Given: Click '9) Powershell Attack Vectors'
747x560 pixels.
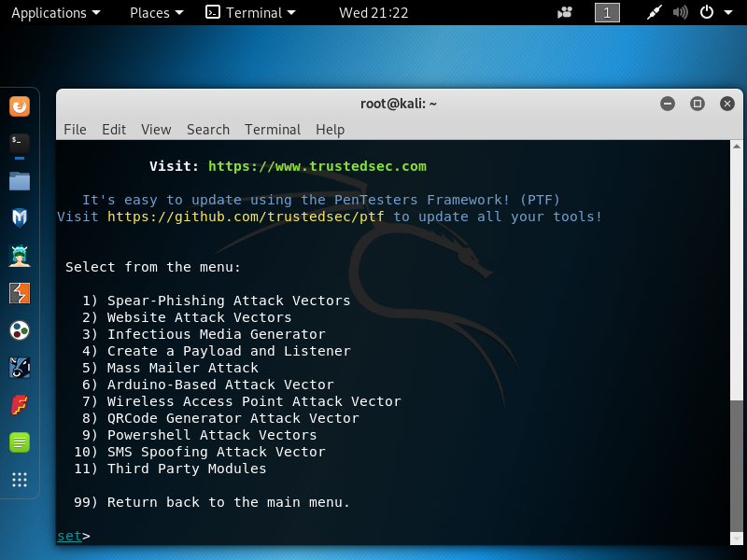Looking at the screenshot, I should (x=199, y=435).
